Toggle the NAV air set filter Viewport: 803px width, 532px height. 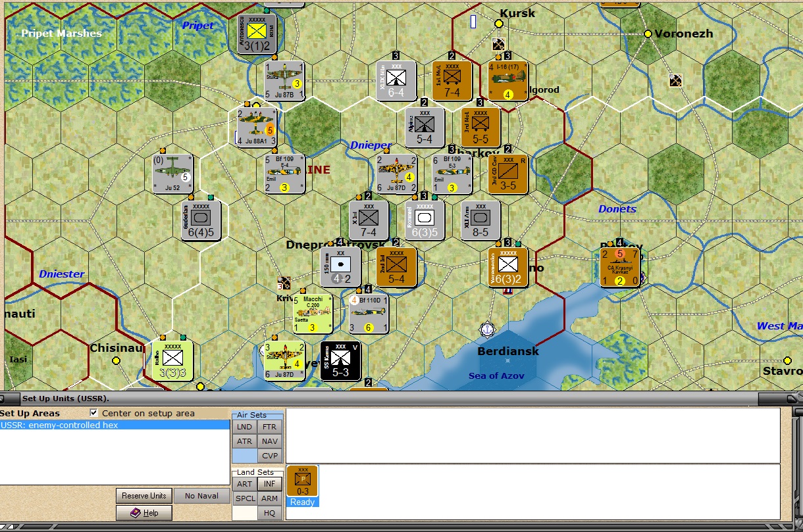(269, 441)
